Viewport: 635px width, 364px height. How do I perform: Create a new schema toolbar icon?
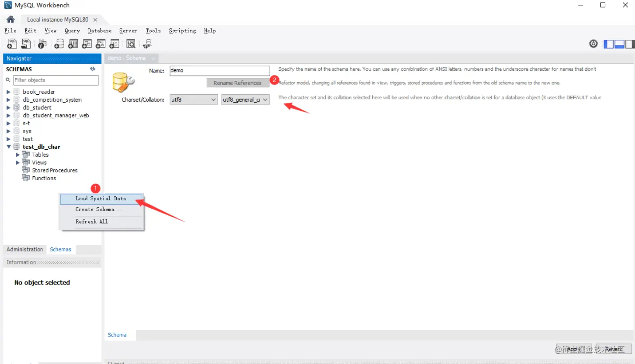click(x=59, y=44)
